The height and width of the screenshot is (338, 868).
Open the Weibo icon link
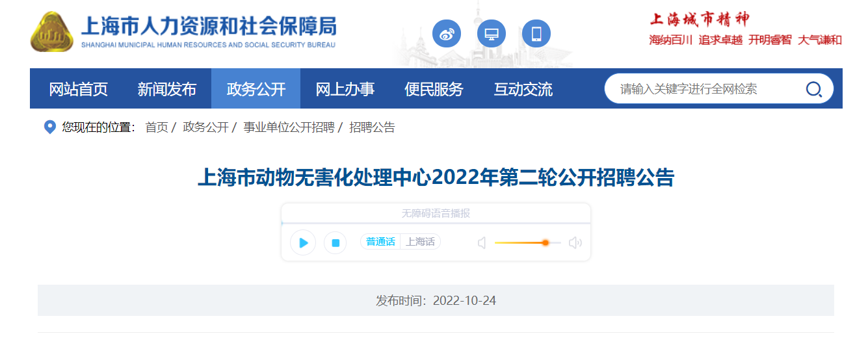(447, 34)
